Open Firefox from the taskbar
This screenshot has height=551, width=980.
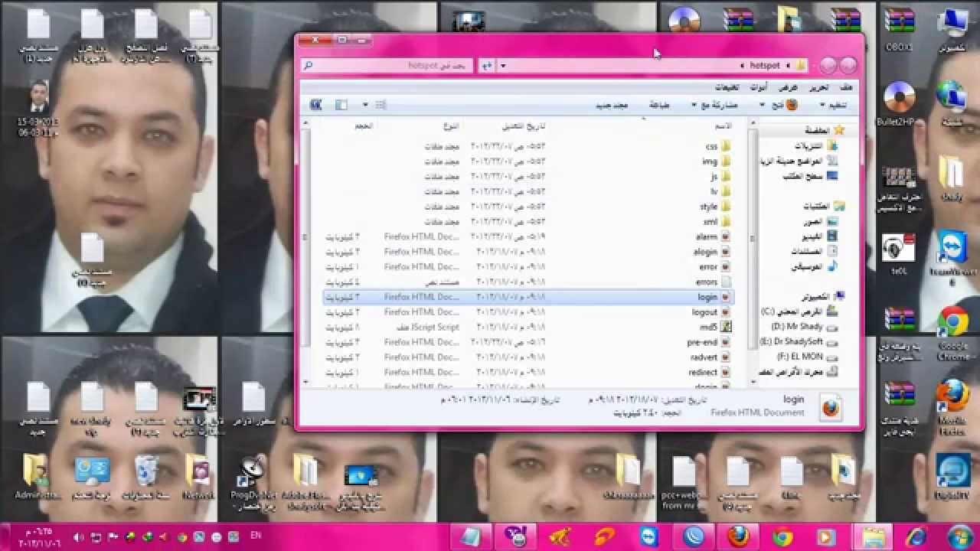click(x=739, y=536)
